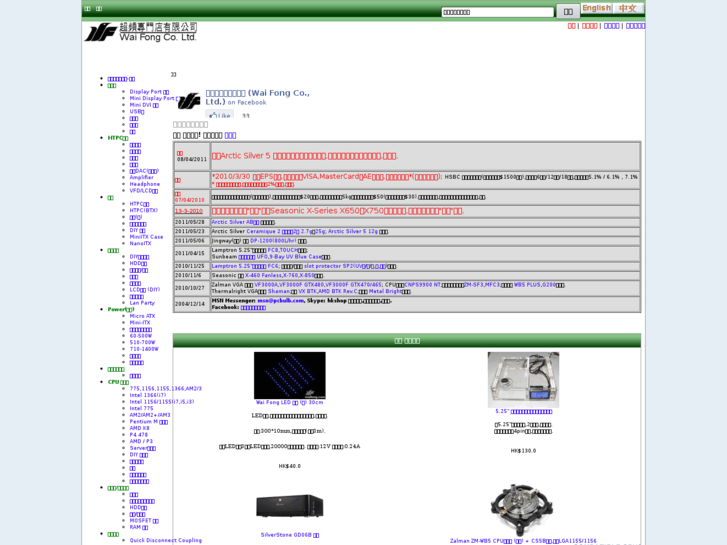Open Zalman ZM-WB5 CPU product link
The image size is (727, 545).
pos(523,541)
